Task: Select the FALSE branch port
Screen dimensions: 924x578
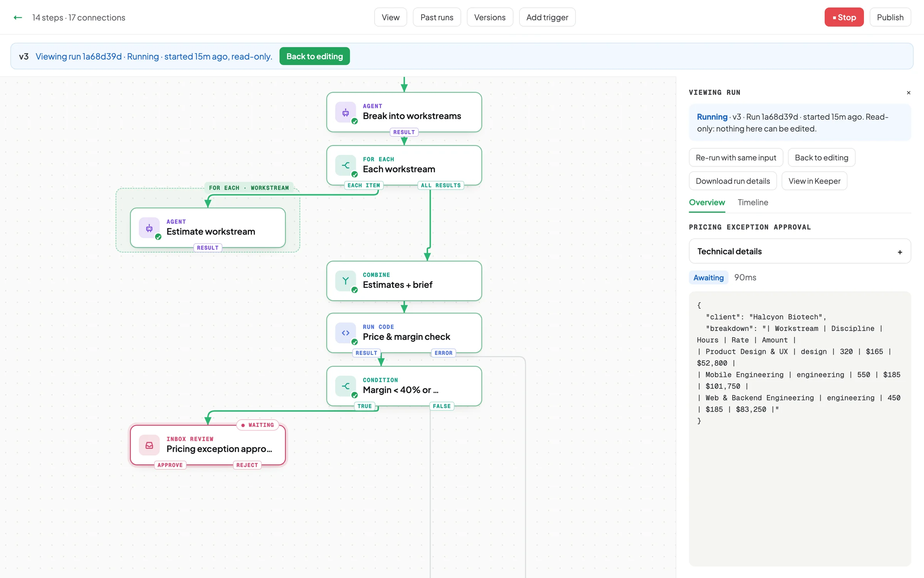Action: coord(442,406)
